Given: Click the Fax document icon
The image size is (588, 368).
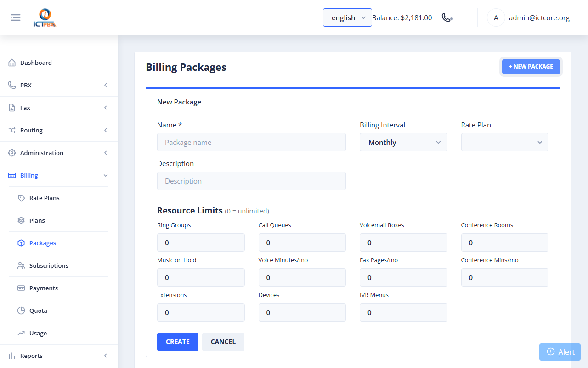Looking at the screenshot, I should click(12, 108).
